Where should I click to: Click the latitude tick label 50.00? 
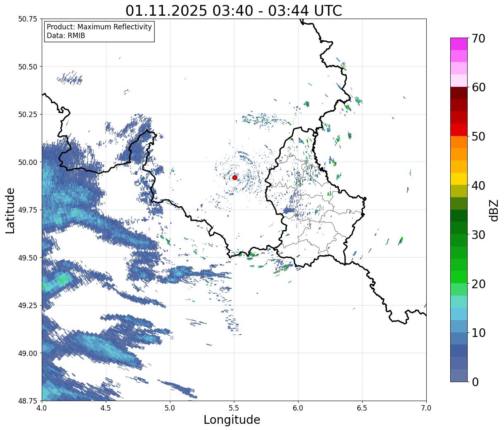27,162
